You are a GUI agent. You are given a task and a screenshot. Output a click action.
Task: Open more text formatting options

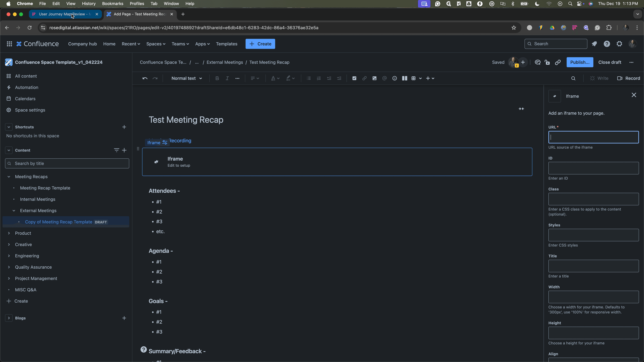click(x=237, y=78)
